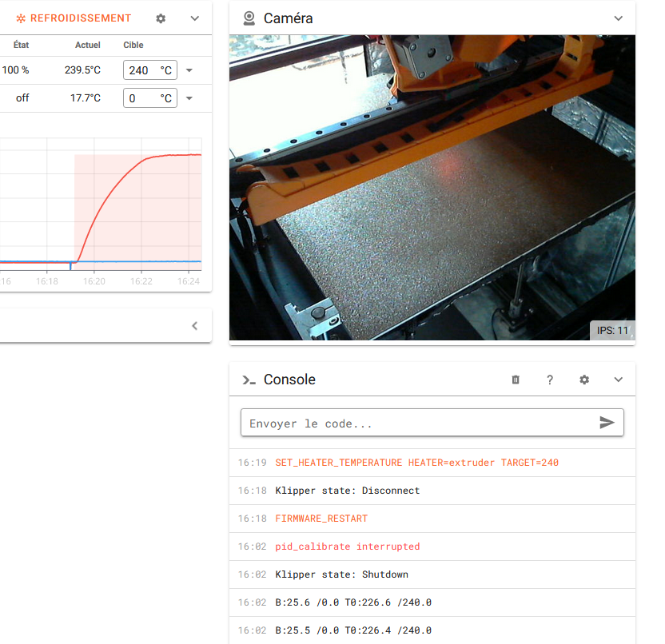
Task: Open temperature panel settings gear
Action: [161, 18]
